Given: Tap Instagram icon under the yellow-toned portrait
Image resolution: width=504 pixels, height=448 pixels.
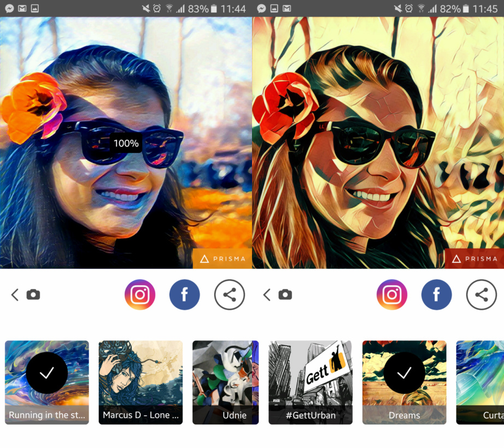Looking at the screenshot, I should (x=392, y=295).
